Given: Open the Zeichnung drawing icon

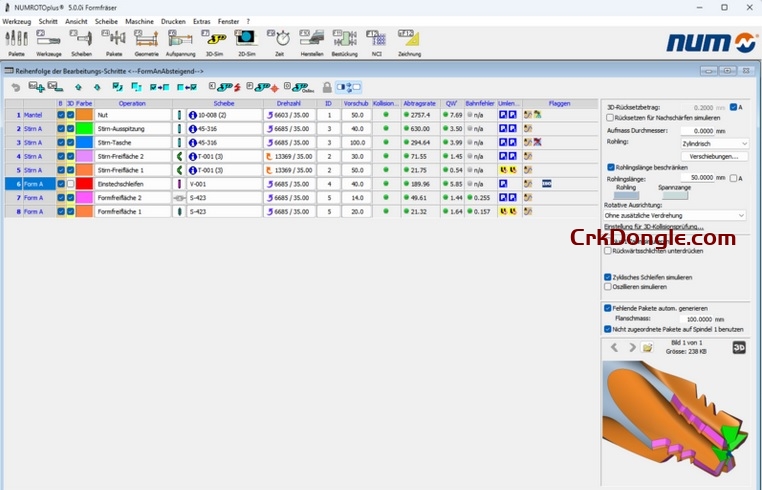Looking at the screenshot, I should pyautogui.click(x=409, y=43).
